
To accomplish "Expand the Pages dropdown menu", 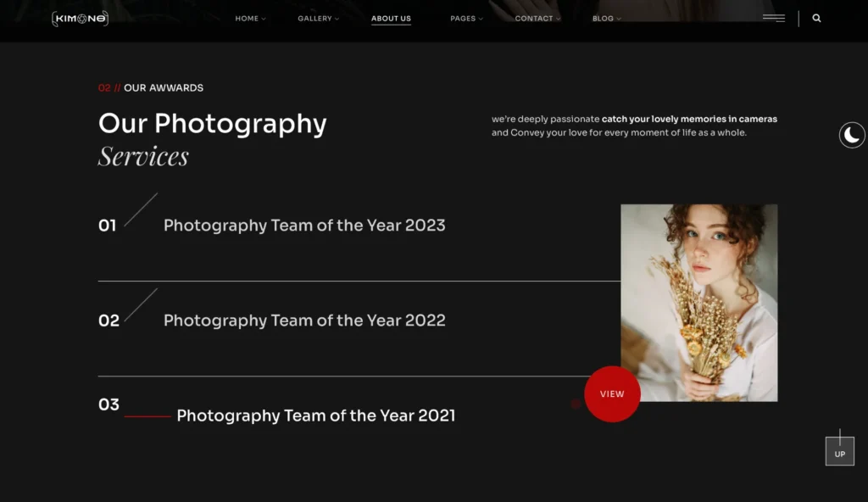I will tap(466, 19).
